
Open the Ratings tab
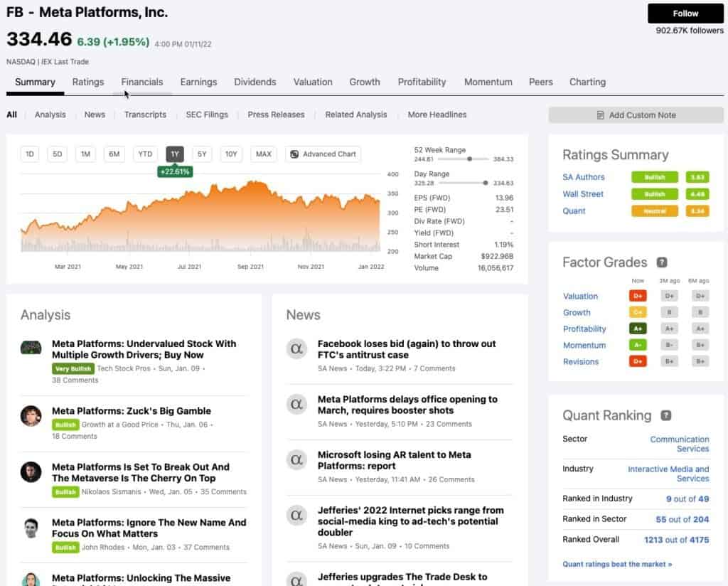[x=88, y=82]
